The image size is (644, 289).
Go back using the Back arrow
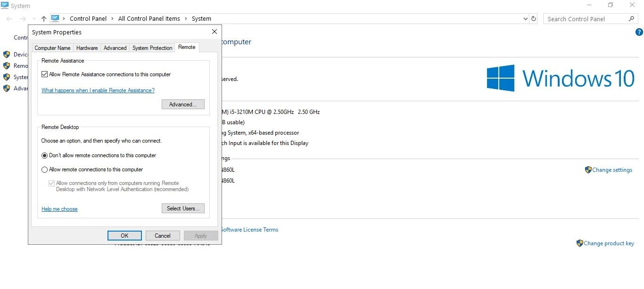tap(9, 19)
